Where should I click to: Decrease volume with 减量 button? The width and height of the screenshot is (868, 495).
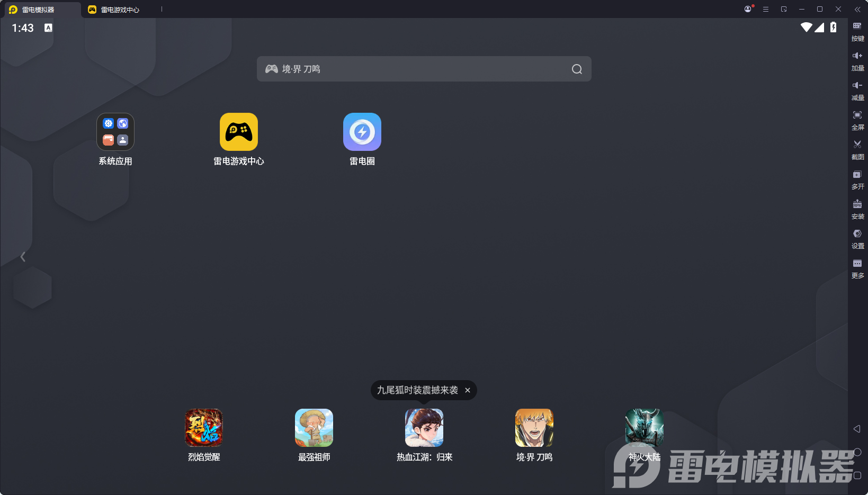coord(857,91)
